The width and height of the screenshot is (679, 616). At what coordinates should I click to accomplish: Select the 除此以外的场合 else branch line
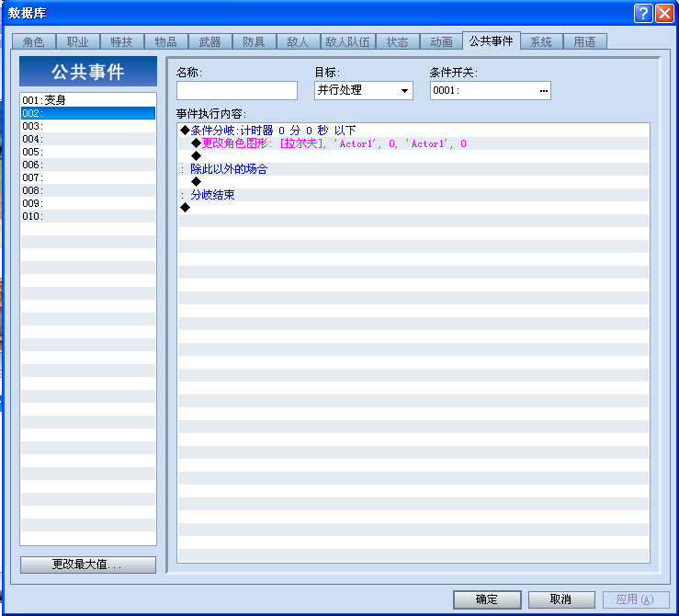coord(413,169)
